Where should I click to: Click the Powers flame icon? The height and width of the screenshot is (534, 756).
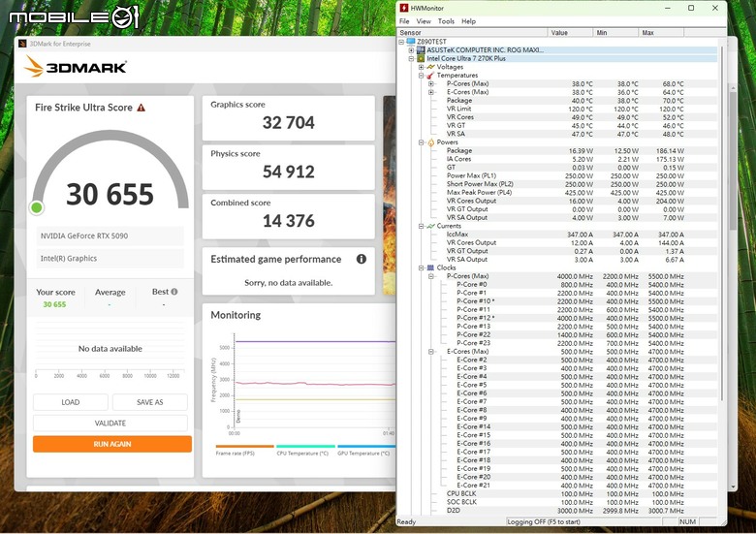pyautogui.click(x=430, y=142)
